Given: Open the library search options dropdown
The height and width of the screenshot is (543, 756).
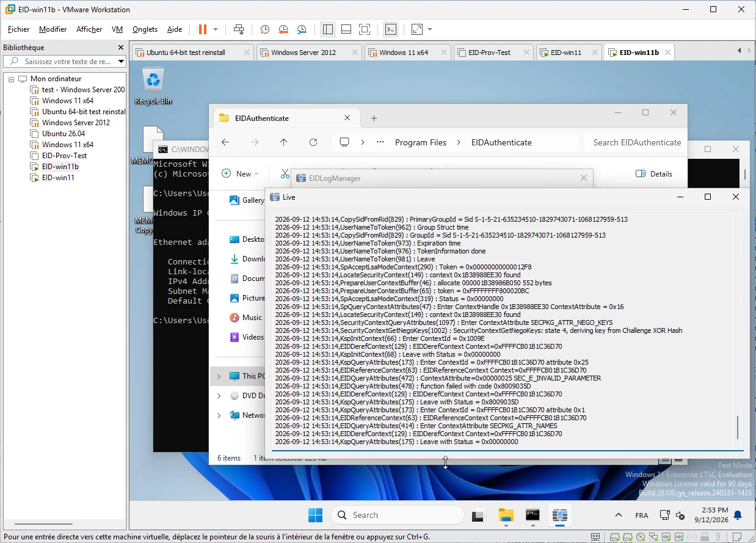Looking at the screenshot, I should [x=121, y=62].
